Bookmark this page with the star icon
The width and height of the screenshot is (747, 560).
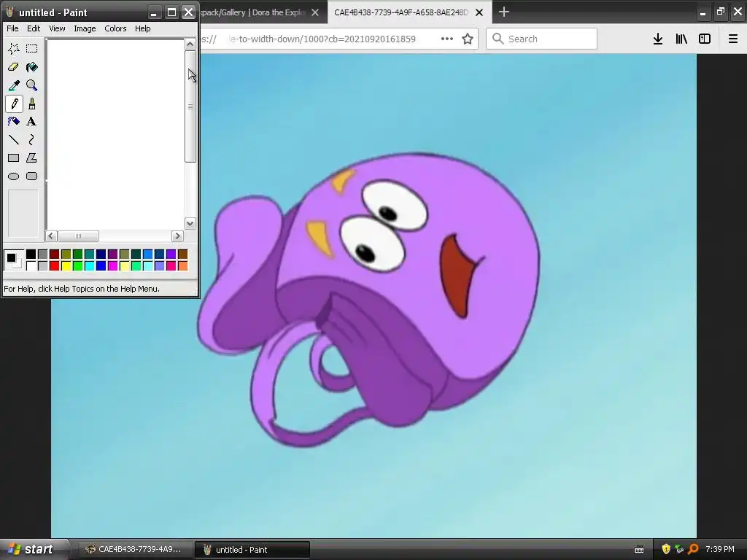tap(468, 39)
